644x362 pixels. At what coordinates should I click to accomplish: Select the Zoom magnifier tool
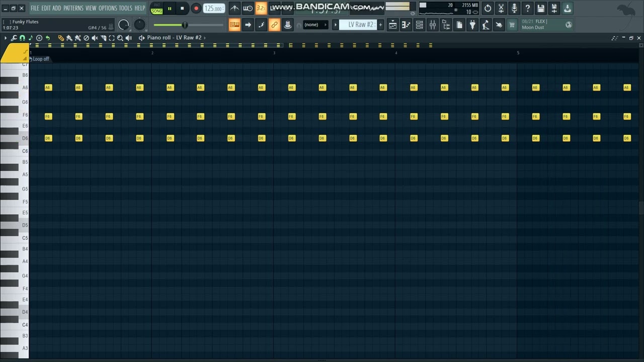pos(120,38)
